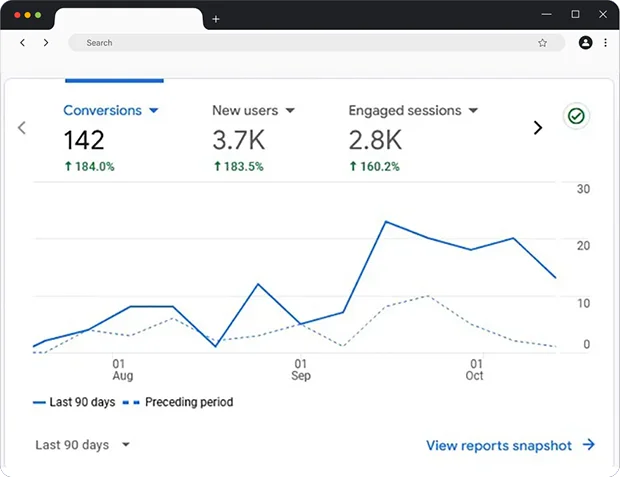Show next metrics with the right chevron

click(537, 128)
